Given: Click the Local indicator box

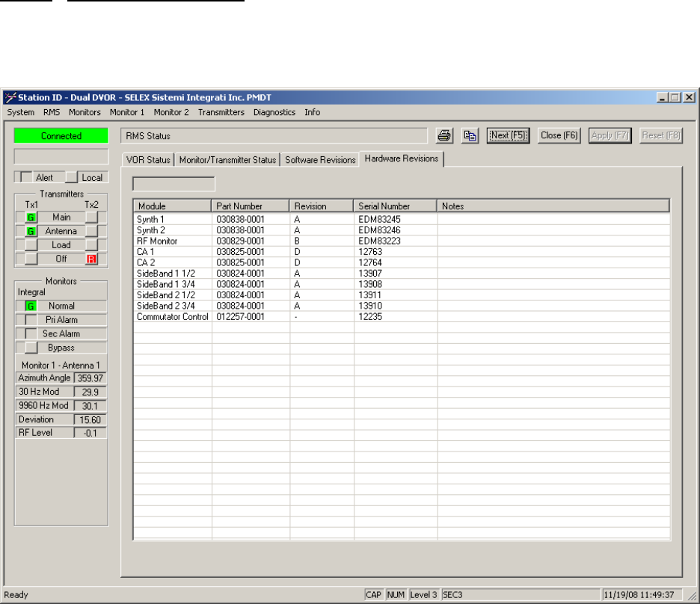Looking at the screenshot, I should click(x=72, y=178).
